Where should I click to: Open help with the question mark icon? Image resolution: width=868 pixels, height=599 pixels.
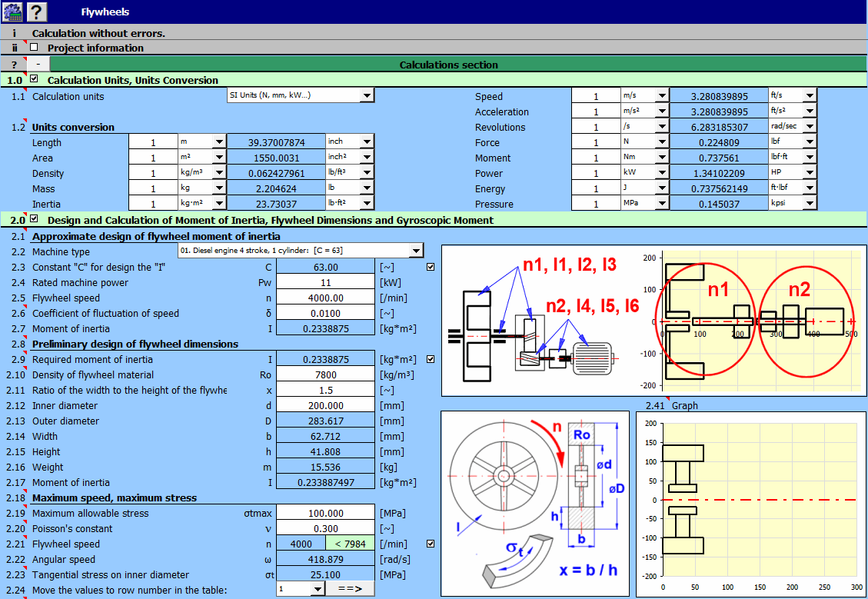click(37, 12)
